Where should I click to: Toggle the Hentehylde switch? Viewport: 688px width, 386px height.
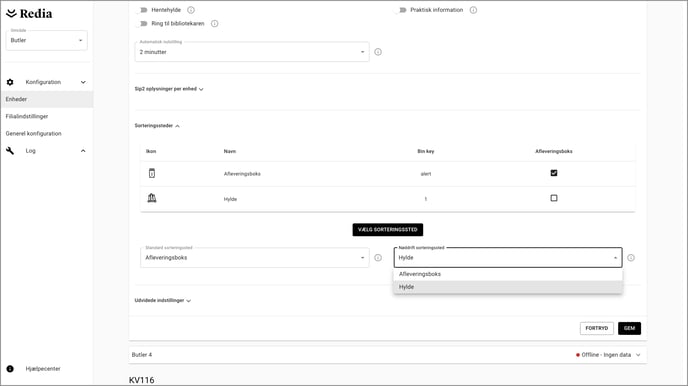(143, 10)
